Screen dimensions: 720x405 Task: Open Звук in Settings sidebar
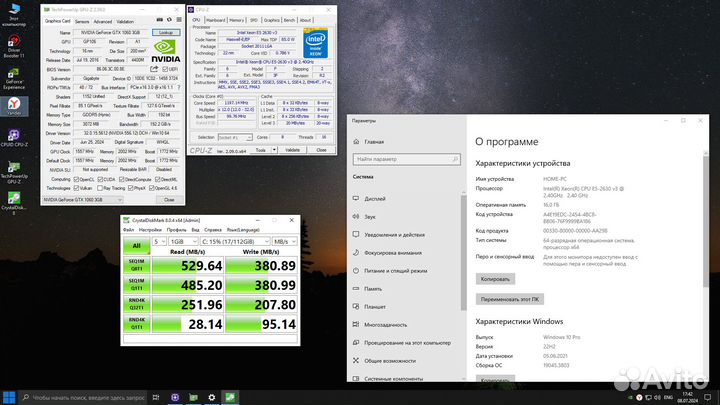tap(370, 217)
